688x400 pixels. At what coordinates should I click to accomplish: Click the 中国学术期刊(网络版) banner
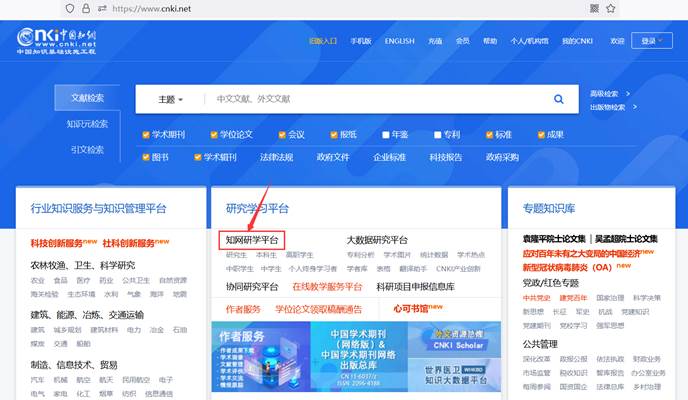[x=359, y=357]
